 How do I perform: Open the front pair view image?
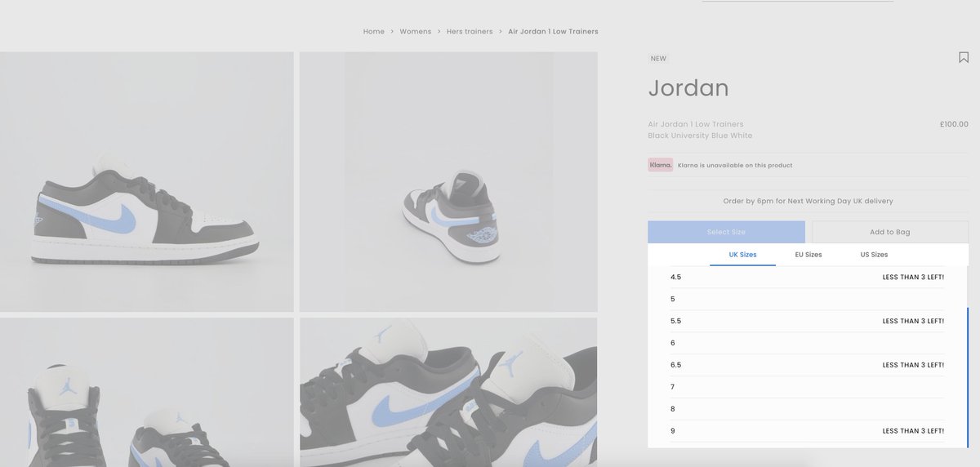pos(147,392)
